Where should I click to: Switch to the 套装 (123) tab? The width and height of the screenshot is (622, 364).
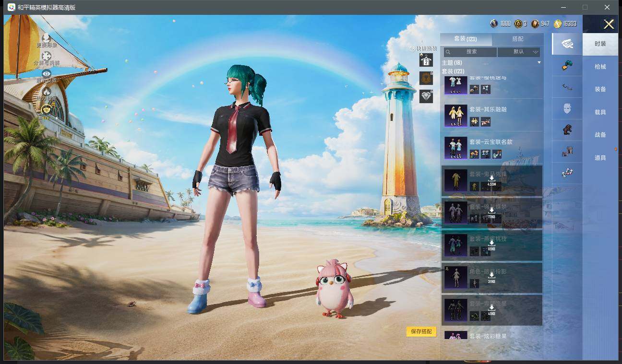[466, 39]
